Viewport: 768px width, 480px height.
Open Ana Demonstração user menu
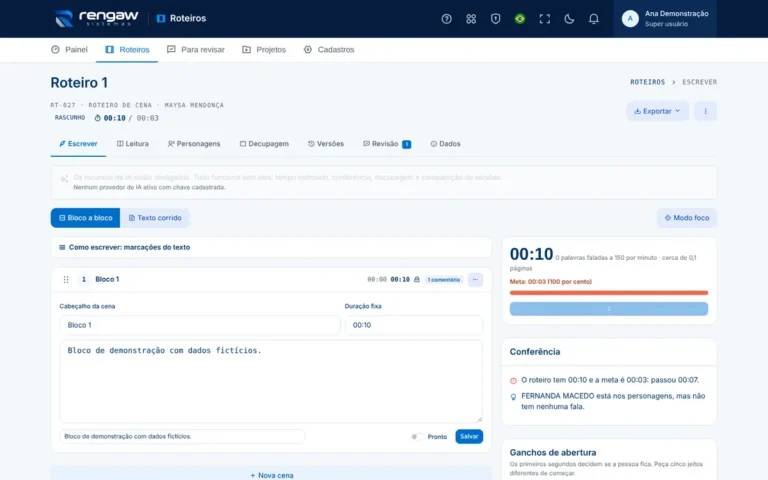(x=665, y=19)
